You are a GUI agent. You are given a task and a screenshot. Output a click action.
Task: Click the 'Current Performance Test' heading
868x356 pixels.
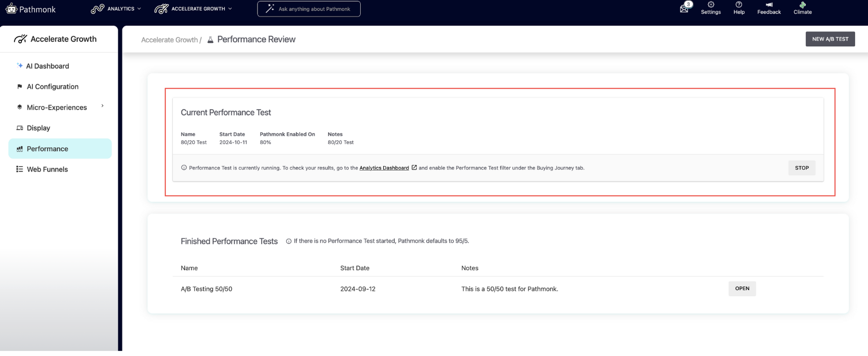point(226,113)
